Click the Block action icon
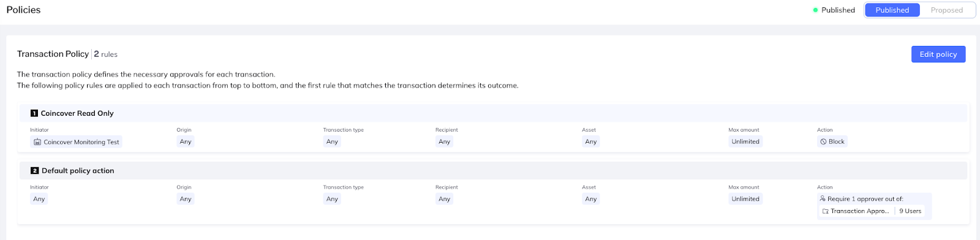Screen dimensions: 980x240 coord(823,142)
